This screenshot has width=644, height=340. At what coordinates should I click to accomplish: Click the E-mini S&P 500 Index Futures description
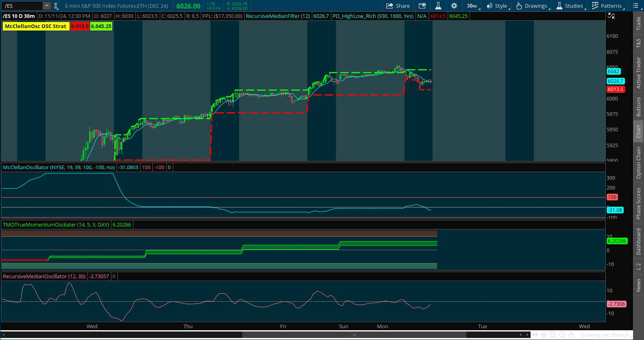pyautogui.click(x=116, y=6)
